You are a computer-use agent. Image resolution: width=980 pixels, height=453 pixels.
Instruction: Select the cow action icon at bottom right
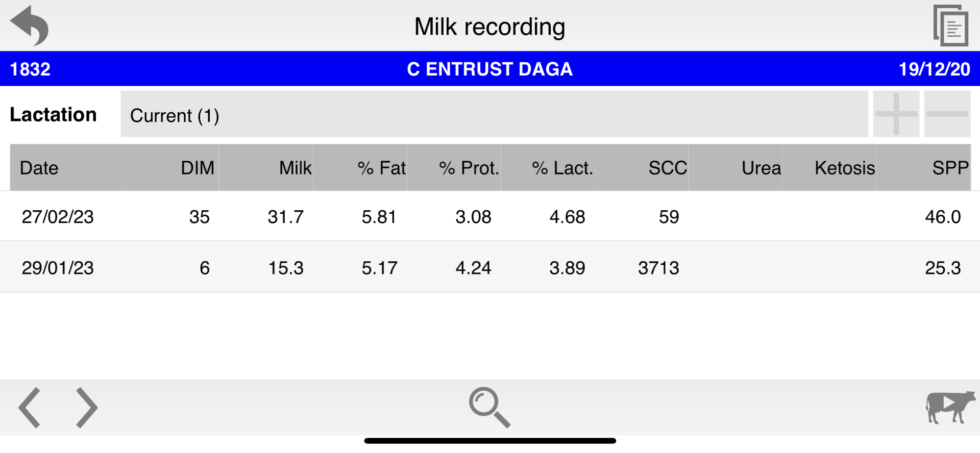pos(949,408)
